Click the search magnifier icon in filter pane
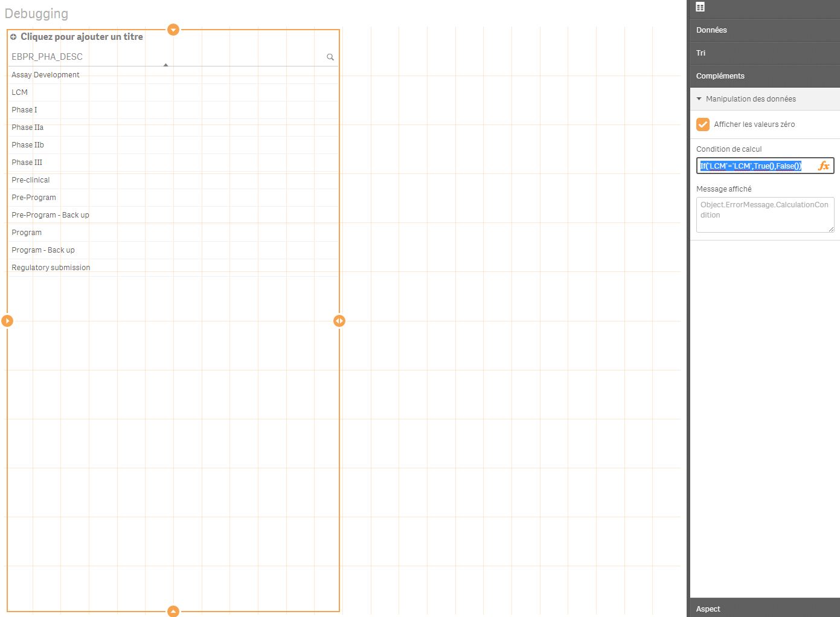The image size is (840, 617). coord(330,57)
